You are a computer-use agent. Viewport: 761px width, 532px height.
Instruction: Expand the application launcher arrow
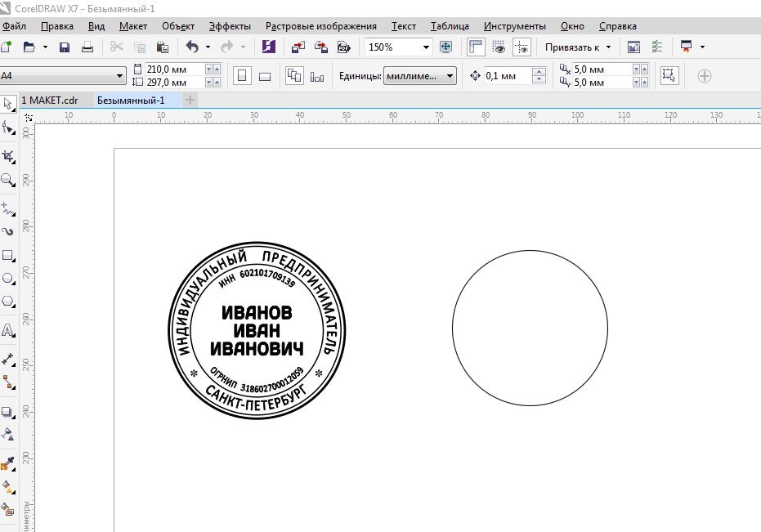pos(702,47)
